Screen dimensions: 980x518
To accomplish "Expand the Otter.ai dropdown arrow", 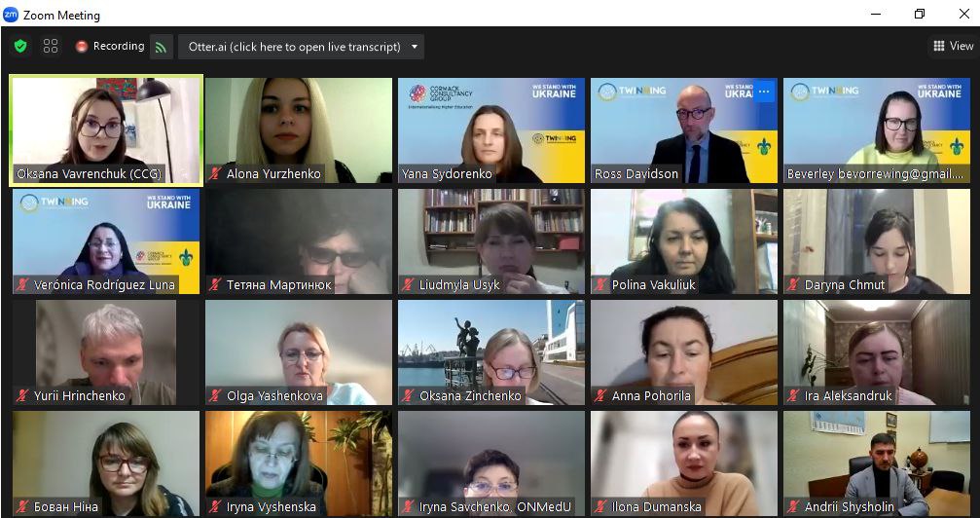I will pos(415,47).
